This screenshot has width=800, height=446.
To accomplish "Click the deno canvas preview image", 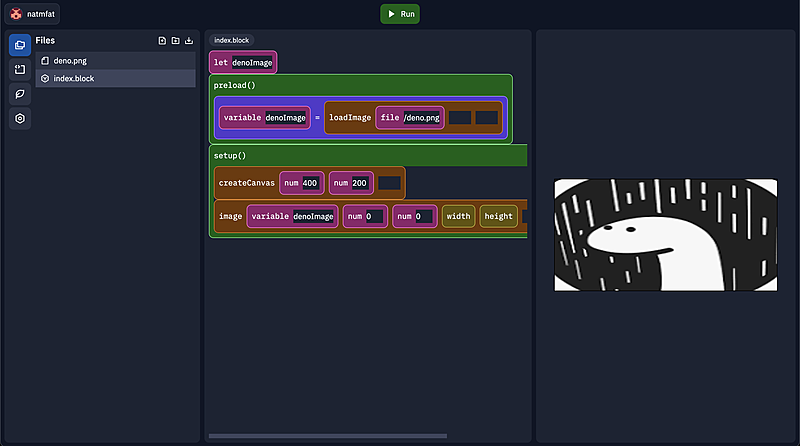I will (665, 235).
